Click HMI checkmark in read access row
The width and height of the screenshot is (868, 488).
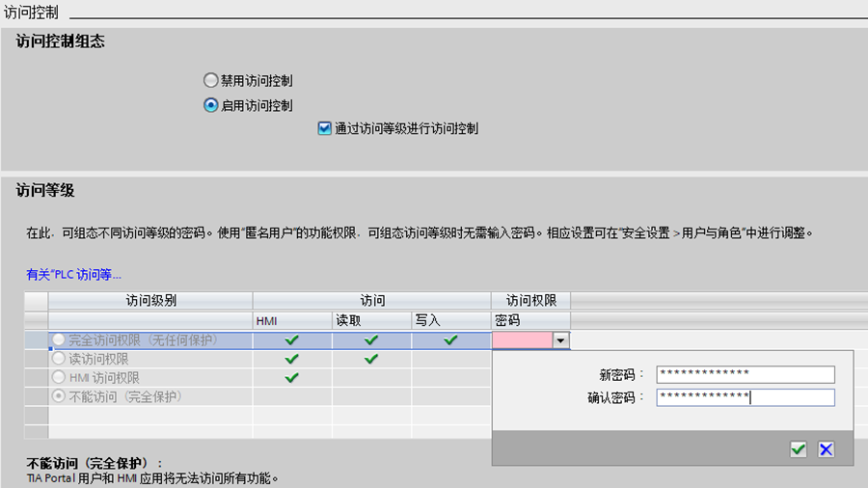[292, 359]
